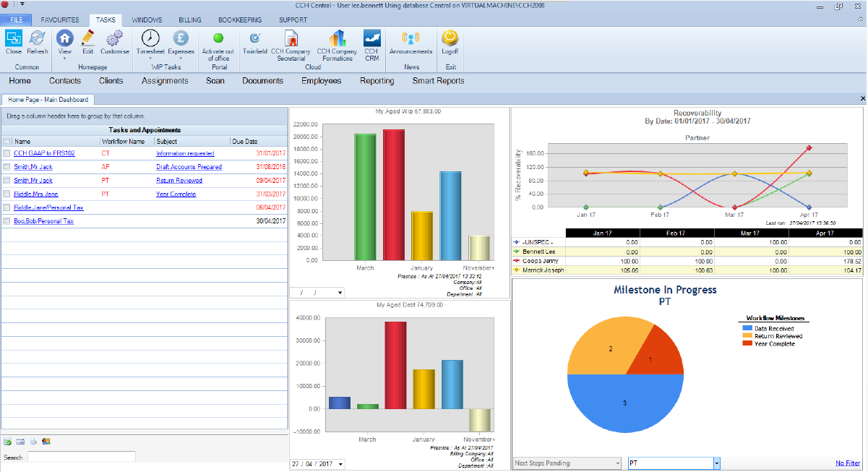The image size is (868, 472).
Task: Click the blue Data Received legend swatch
Action: click(747, 328)
